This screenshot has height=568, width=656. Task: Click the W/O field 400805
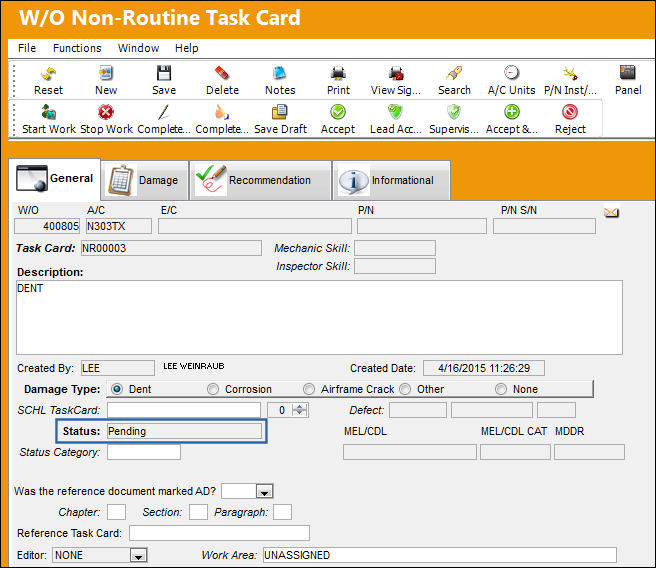(47, 226)
